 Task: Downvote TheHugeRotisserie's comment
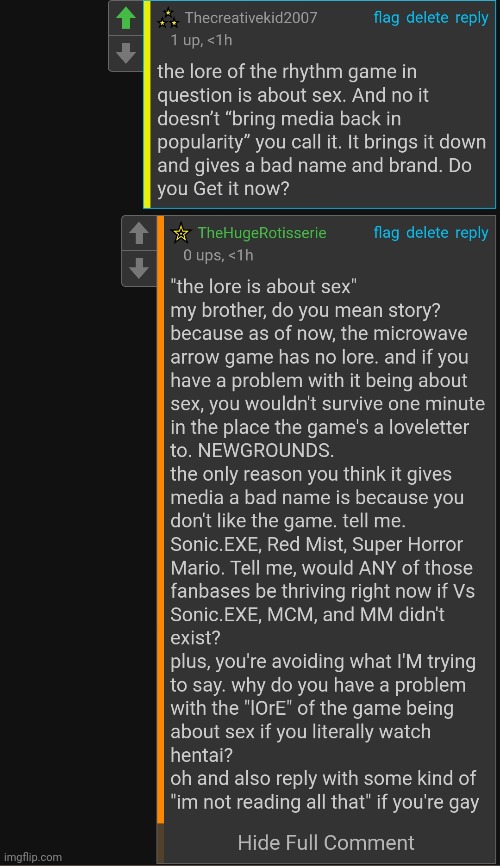(x=139, y=268)
